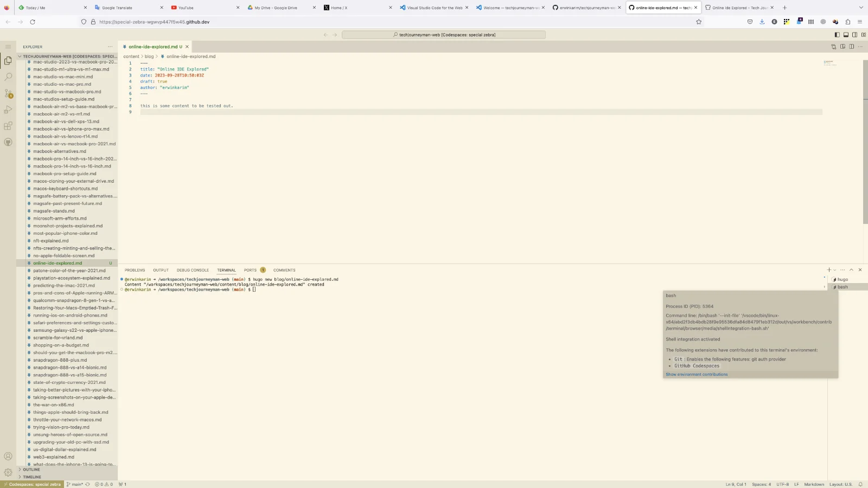Click Codespaces: special zebra status button
This screenshot has height=488, width=868.
[x=33, y=484]
